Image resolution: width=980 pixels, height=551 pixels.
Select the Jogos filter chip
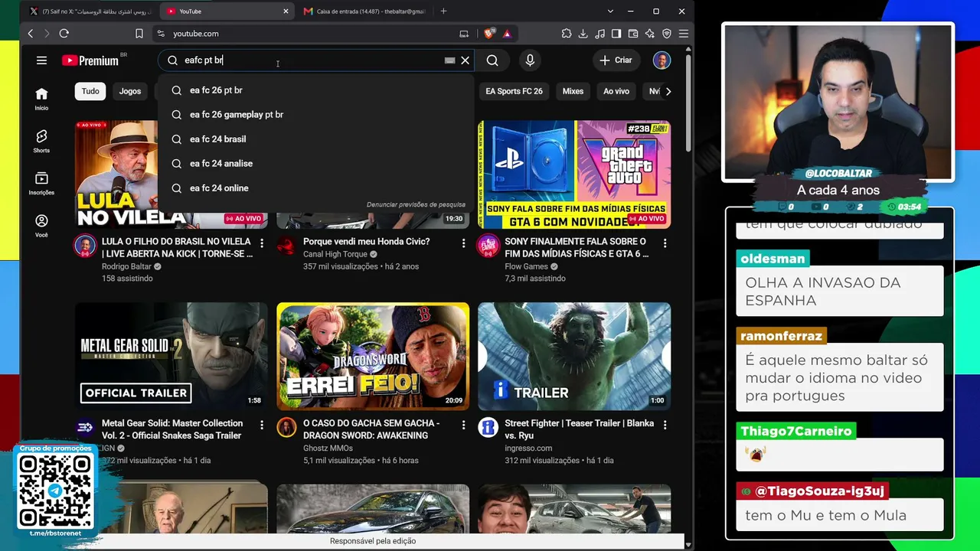[x=130, y=91]
